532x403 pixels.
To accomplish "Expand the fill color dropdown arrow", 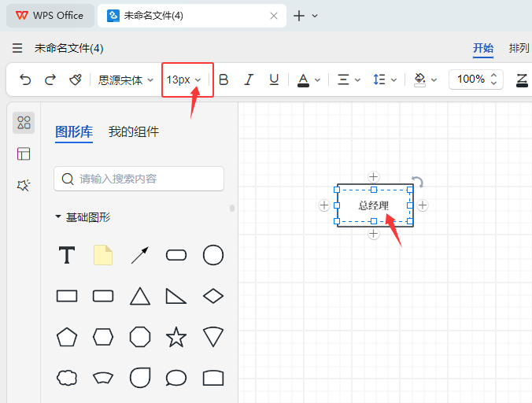I will click(x=434, y=80).
